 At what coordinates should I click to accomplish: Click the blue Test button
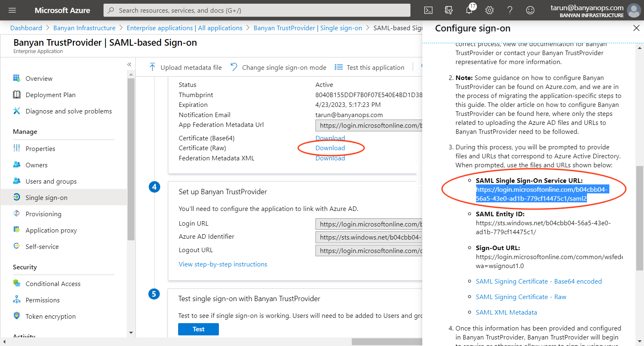pos(198,329)
